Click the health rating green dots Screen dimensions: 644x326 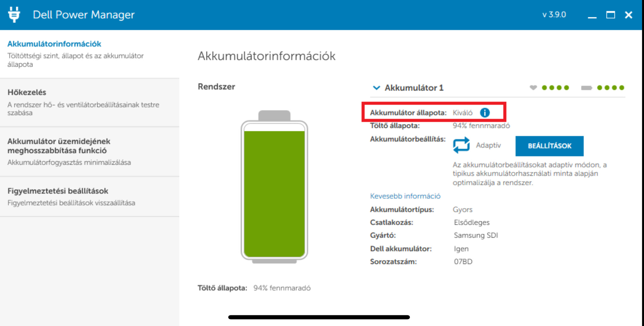click(x=555, y=88)
